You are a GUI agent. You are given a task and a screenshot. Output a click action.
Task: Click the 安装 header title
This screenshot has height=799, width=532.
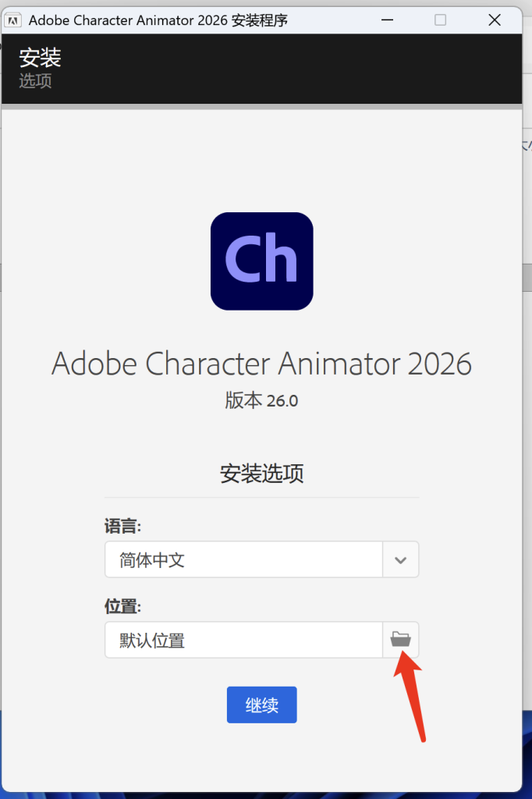coord(40,57)
